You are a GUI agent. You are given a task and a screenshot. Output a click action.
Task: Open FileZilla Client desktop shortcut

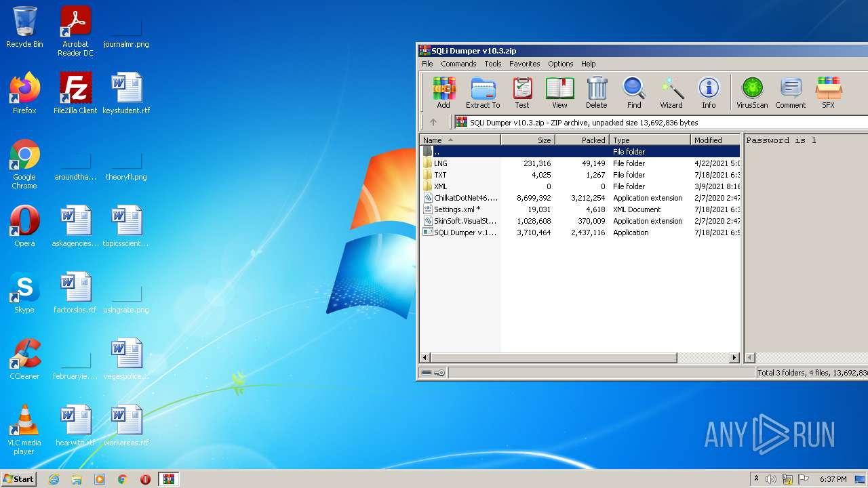pos(75,94)
